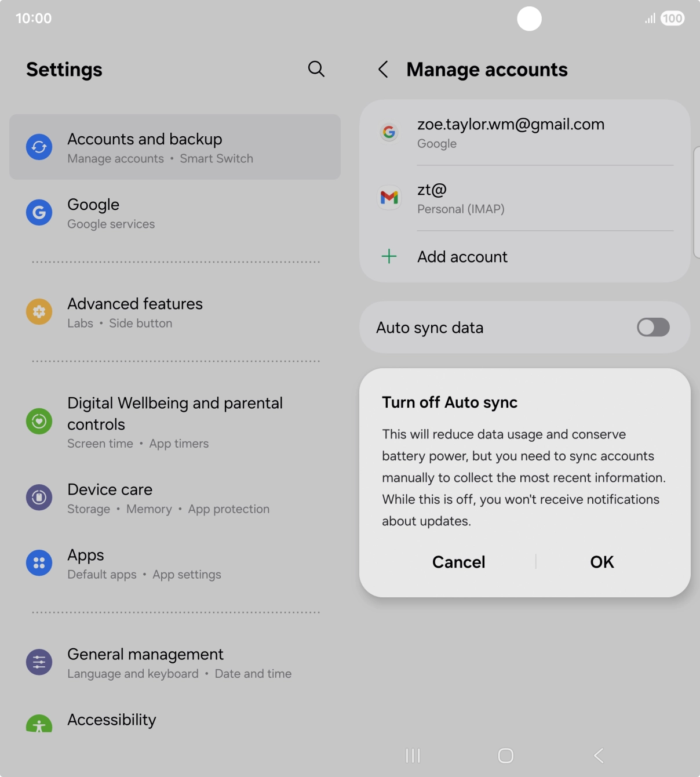Go back using Manage accounts chevron
Viewport: 700px width, 777px height.
tap(383, 70)
